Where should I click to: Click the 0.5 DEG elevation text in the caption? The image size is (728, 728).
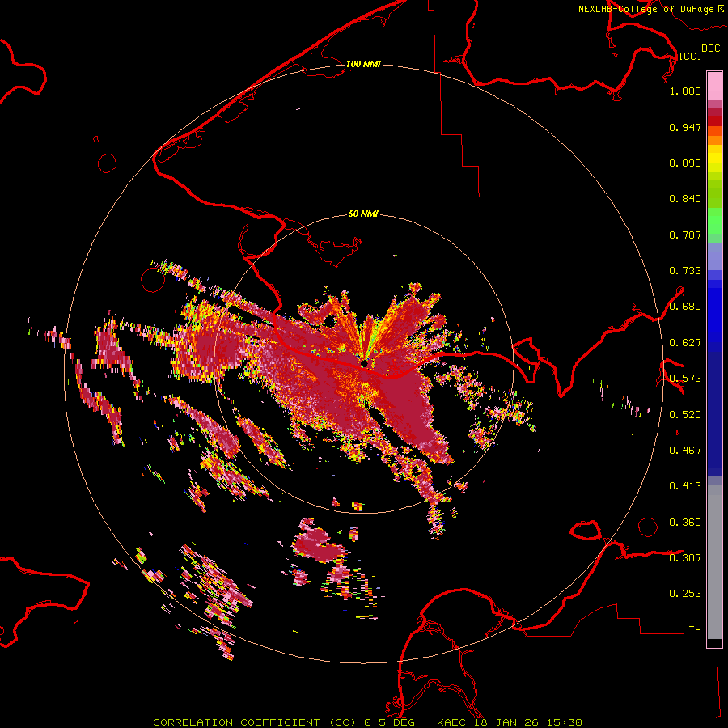point(390,722)
